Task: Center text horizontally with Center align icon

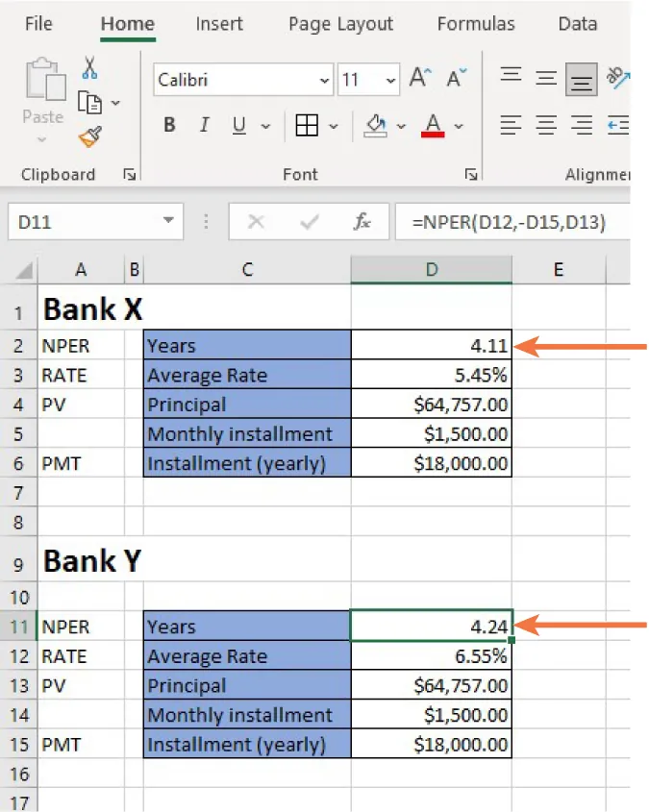Action: [546, 126]
